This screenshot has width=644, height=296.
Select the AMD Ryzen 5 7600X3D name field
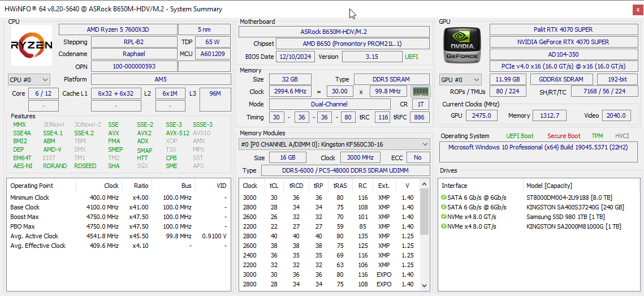click(118, 29)
